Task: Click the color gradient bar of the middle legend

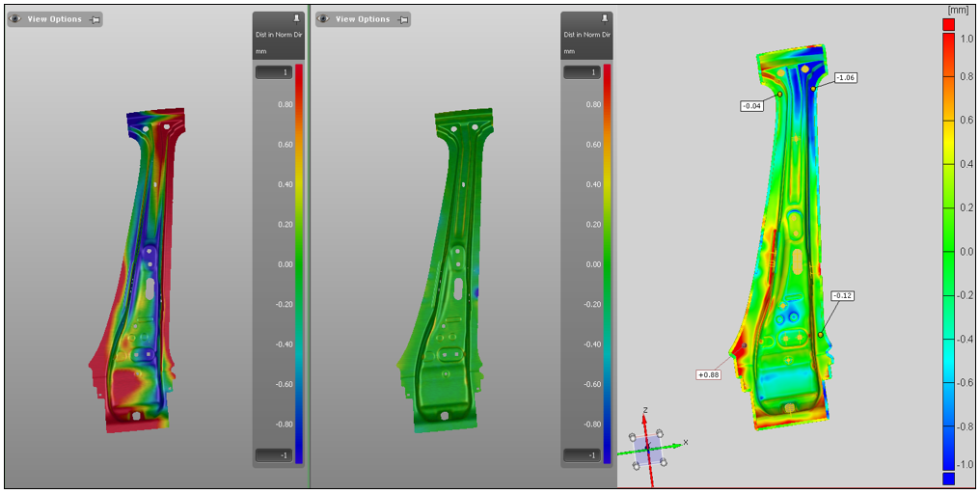Action: pos(607,263)
